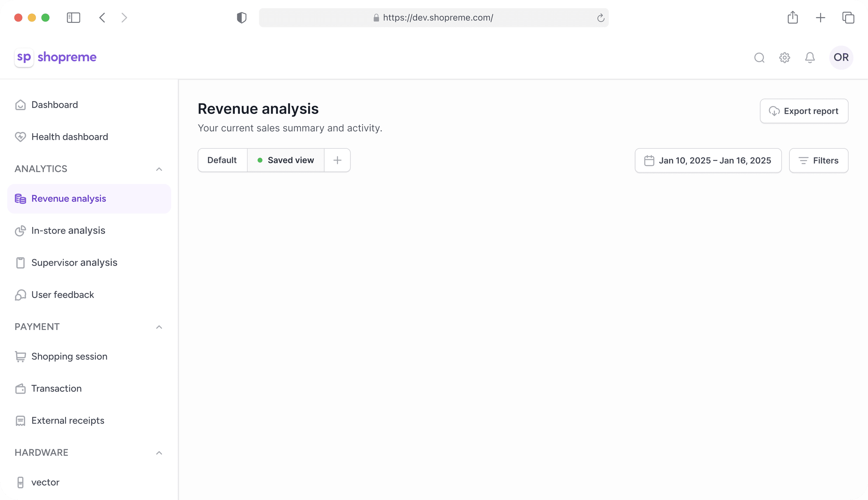This screenshot has height=500, width=868.
Task: Switch to the Default view tab
Action: point(222,160)
